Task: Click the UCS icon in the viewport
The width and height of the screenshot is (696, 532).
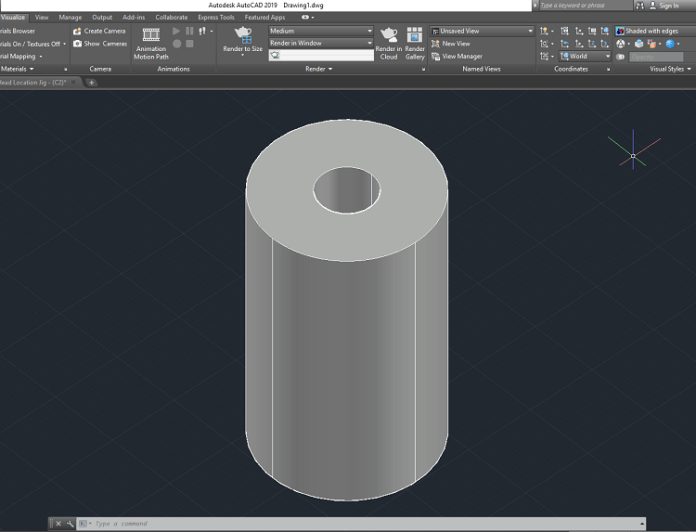Action: (x=633, y=155)
